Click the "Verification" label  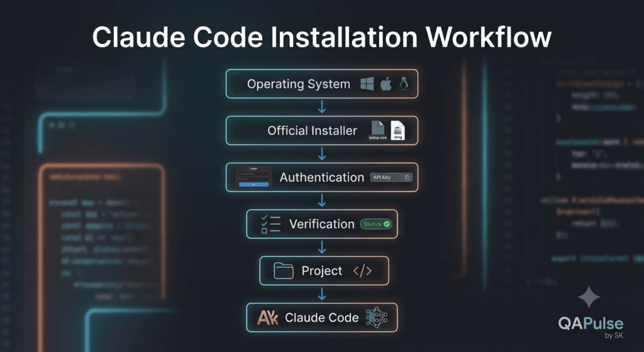[321, 224]
